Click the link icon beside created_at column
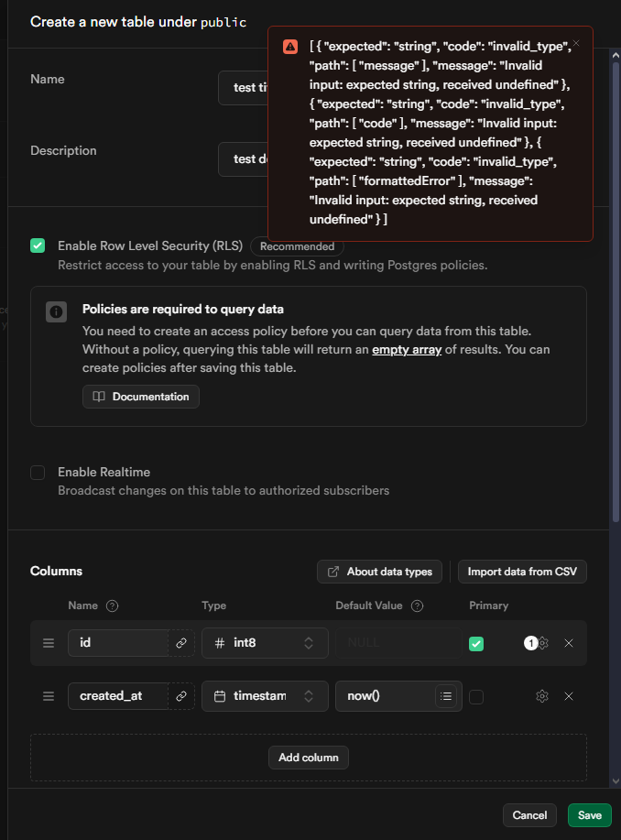 [181, 696]
